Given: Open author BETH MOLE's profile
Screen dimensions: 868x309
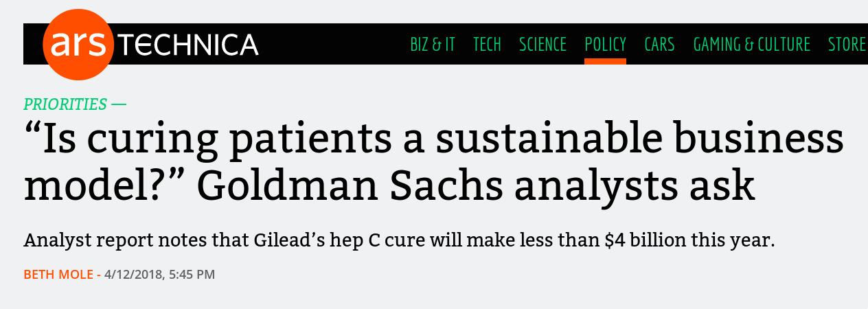Looking at the screenshot, I should click(x=58, y=275).
